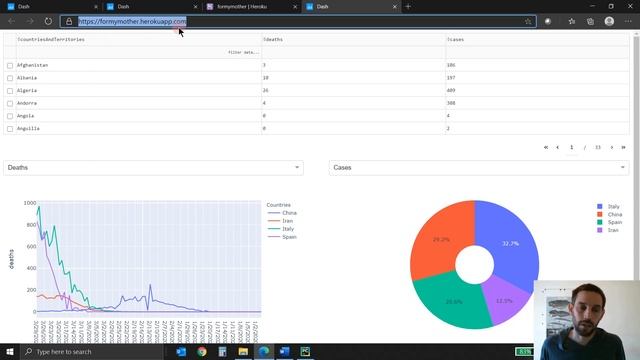The image size is (640, 360).
Task: Click the padlock site-info icon
Action: [69, 21]
